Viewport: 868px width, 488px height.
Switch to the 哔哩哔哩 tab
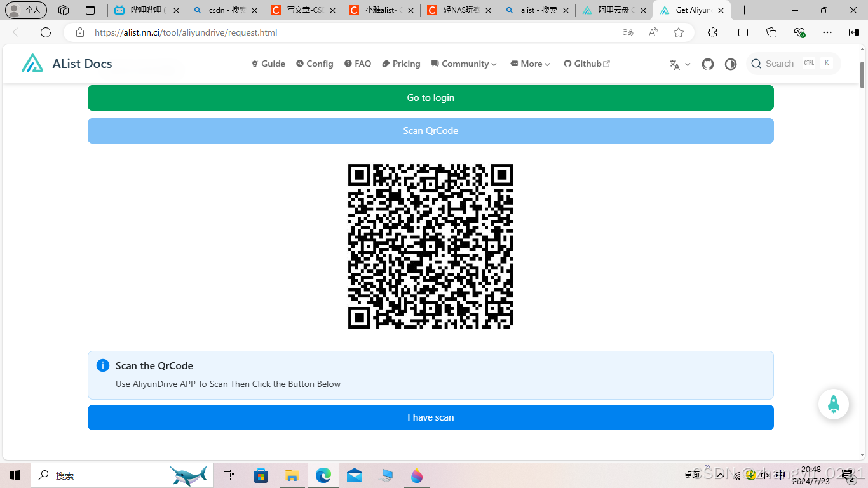click(x=147, y=10)
